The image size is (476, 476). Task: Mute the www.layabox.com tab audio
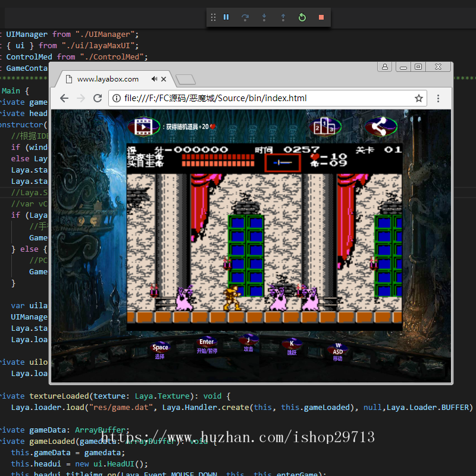pyautogui.click(x=154, y=79)
